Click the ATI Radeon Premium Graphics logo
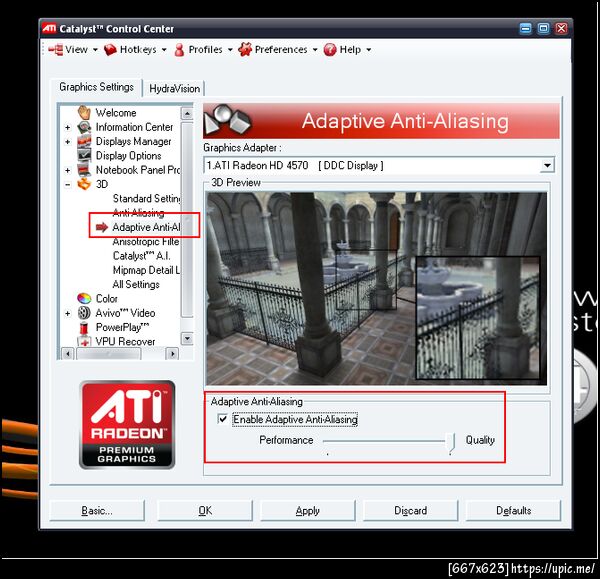 127,424
